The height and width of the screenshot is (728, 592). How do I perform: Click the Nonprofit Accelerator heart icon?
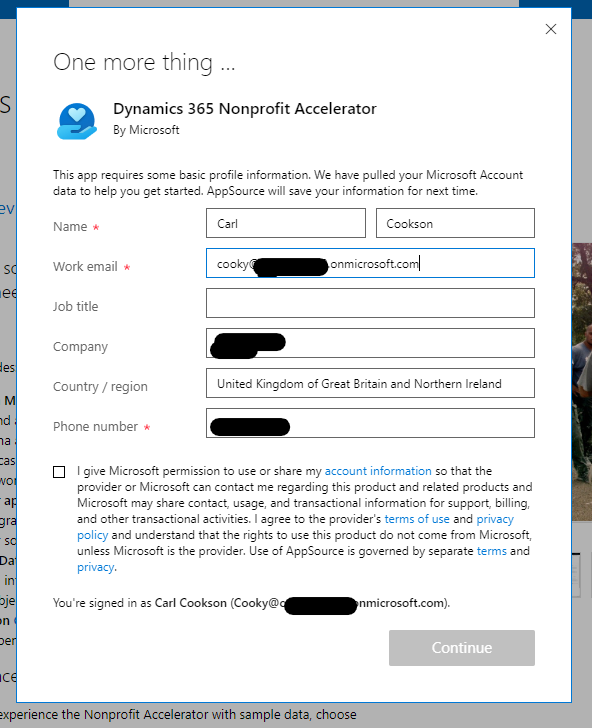[77, 121]
